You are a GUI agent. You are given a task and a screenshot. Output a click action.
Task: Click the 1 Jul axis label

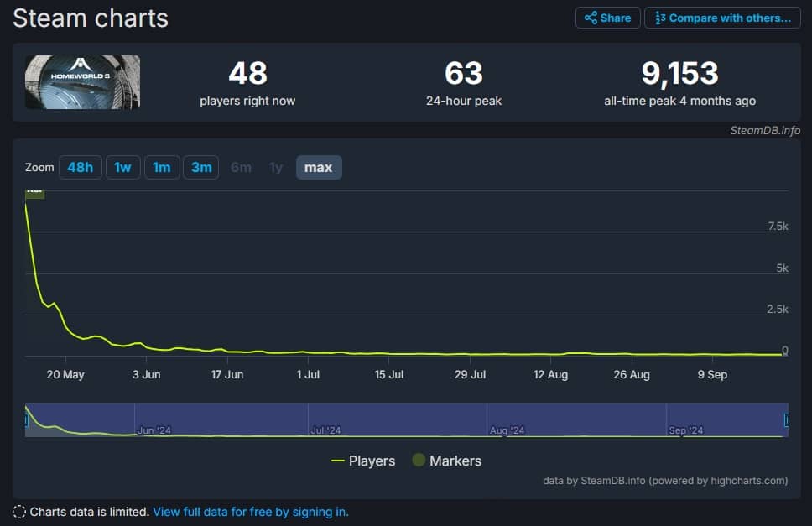(x=308, y=374)
